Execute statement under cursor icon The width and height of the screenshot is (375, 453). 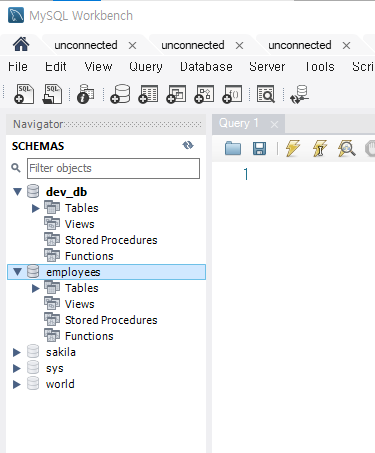click(320, 148)
